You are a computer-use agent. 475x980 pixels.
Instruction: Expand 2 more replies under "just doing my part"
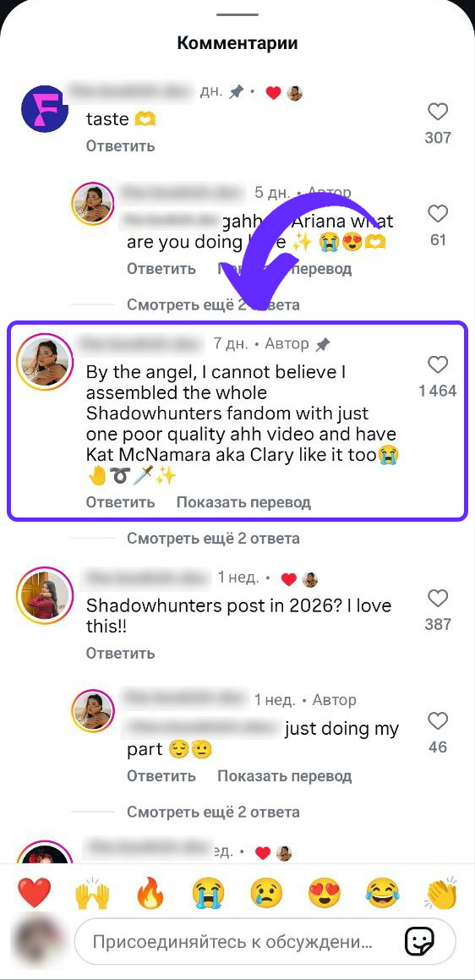coord(213,812)
